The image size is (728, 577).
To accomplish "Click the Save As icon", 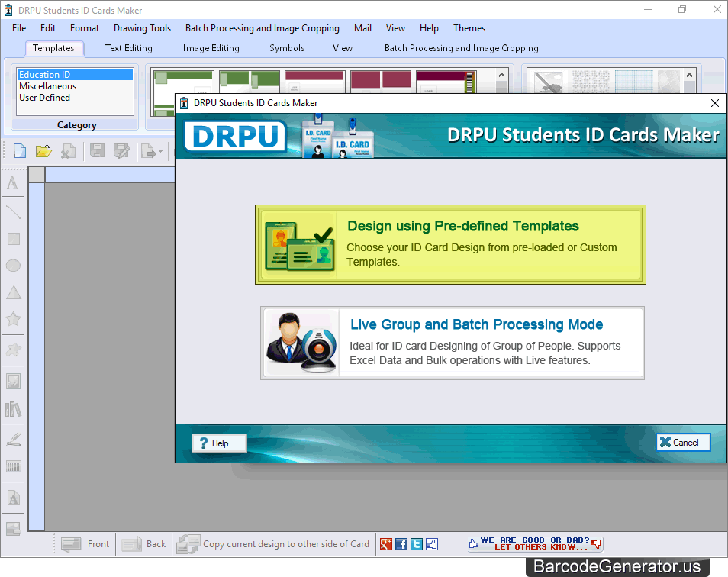I will pos(121,151).
